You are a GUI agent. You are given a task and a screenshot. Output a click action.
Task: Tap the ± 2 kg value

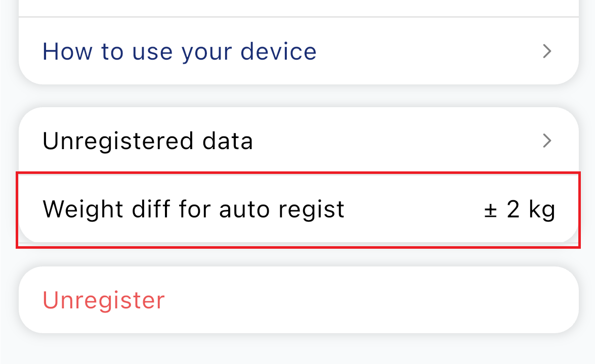tap(520, 209)
